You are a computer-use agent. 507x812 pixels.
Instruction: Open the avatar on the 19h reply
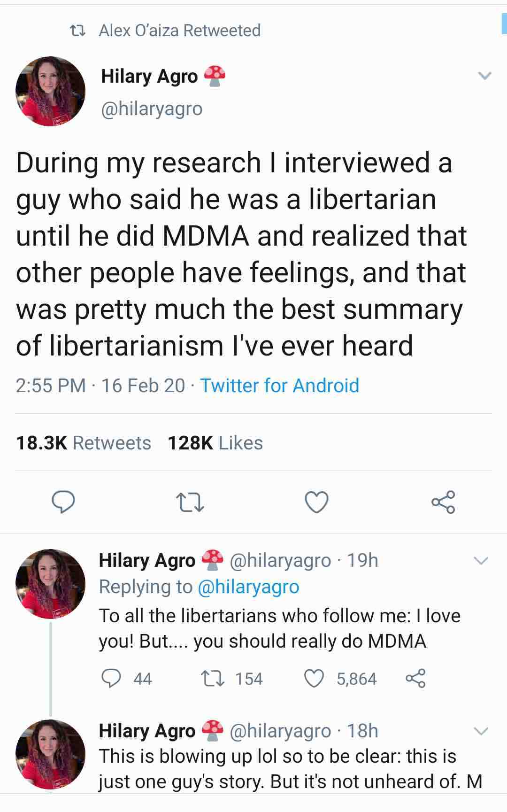click(x=51, y=584)
